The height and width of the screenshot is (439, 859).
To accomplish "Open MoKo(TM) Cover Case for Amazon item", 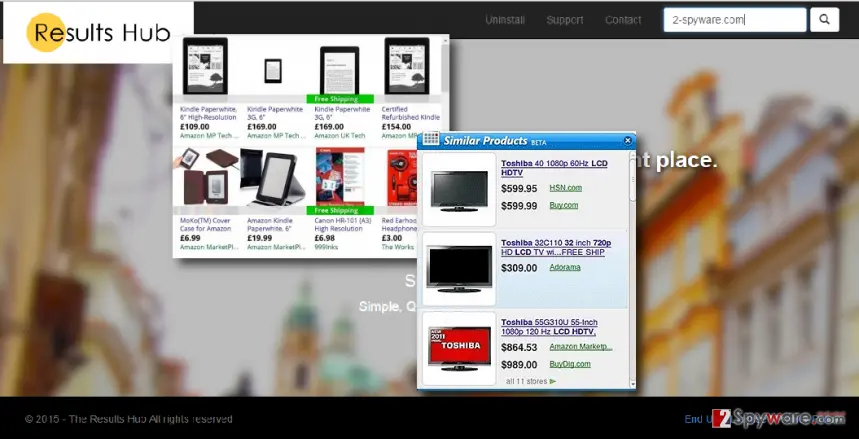I will (x=205, y=224).
